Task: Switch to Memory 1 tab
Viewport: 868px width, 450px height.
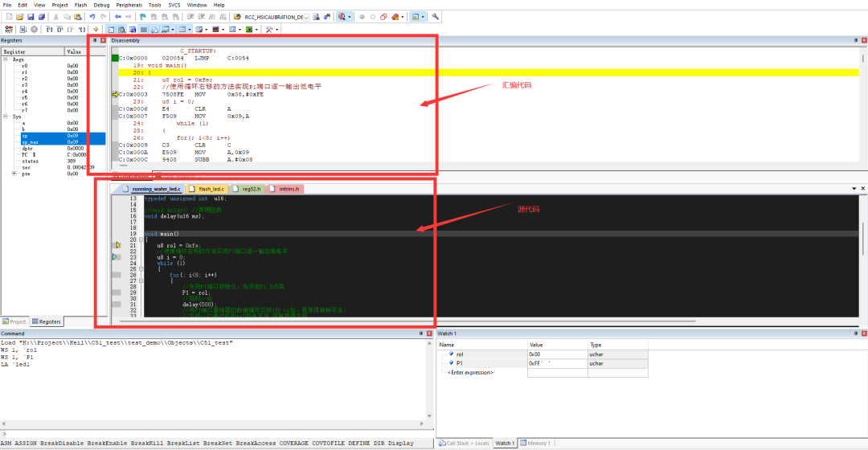Action: point(534,443)
